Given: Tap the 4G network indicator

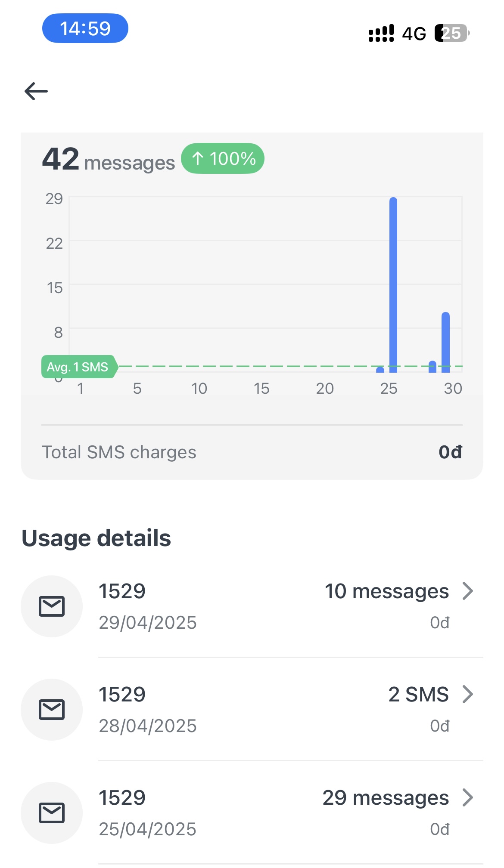Looking at the screenshot, I should [414, 34].
